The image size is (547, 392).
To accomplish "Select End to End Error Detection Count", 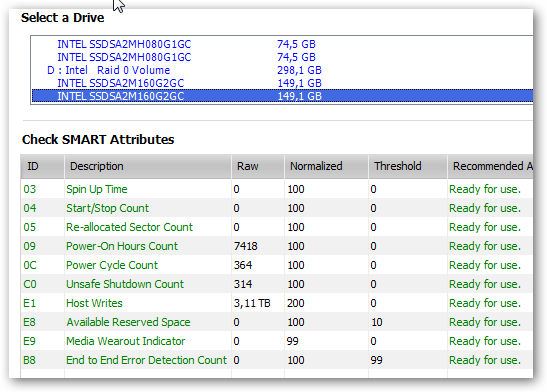I will point(147,360).
